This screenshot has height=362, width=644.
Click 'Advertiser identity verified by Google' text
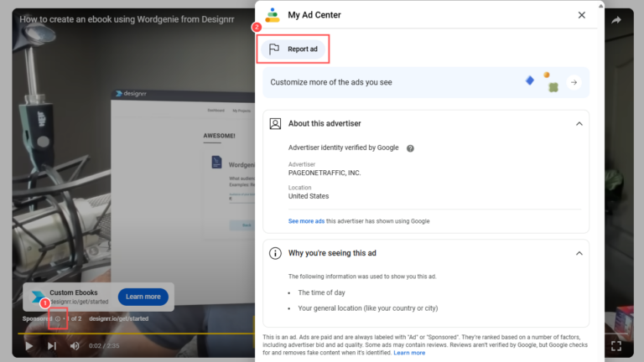[343, 147]
